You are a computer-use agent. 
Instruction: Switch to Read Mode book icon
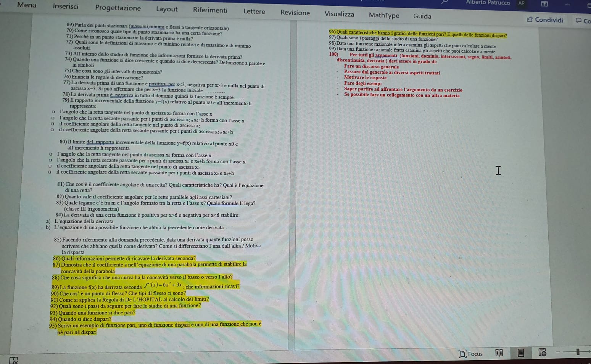(x=499, y=353)
